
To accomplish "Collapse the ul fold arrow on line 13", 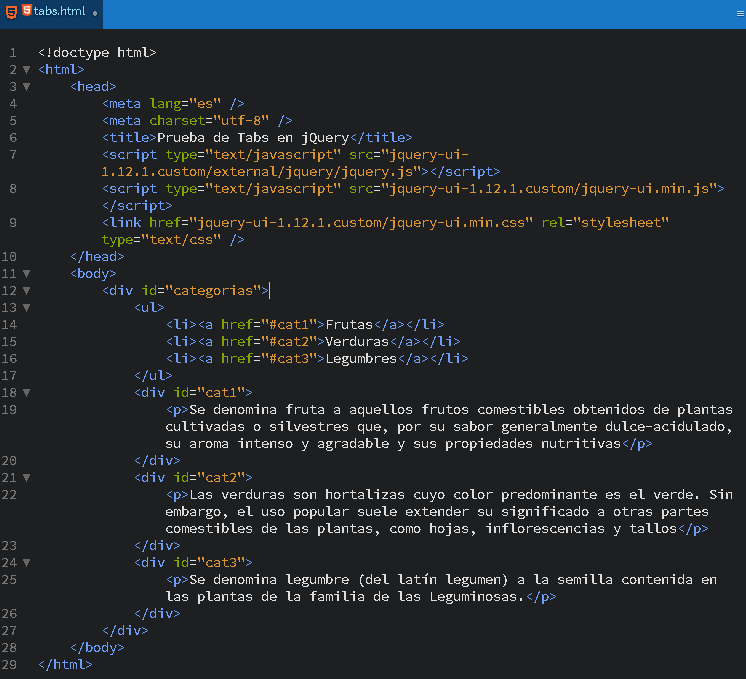I will tap(27, 308).
